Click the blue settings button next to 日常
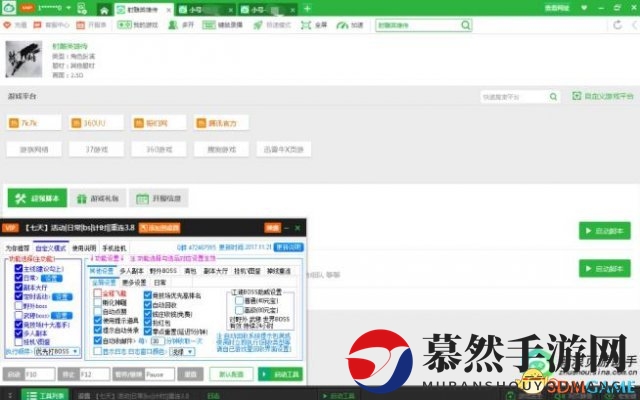The height and width of the screenshot is (400, 640). point(52,278)
